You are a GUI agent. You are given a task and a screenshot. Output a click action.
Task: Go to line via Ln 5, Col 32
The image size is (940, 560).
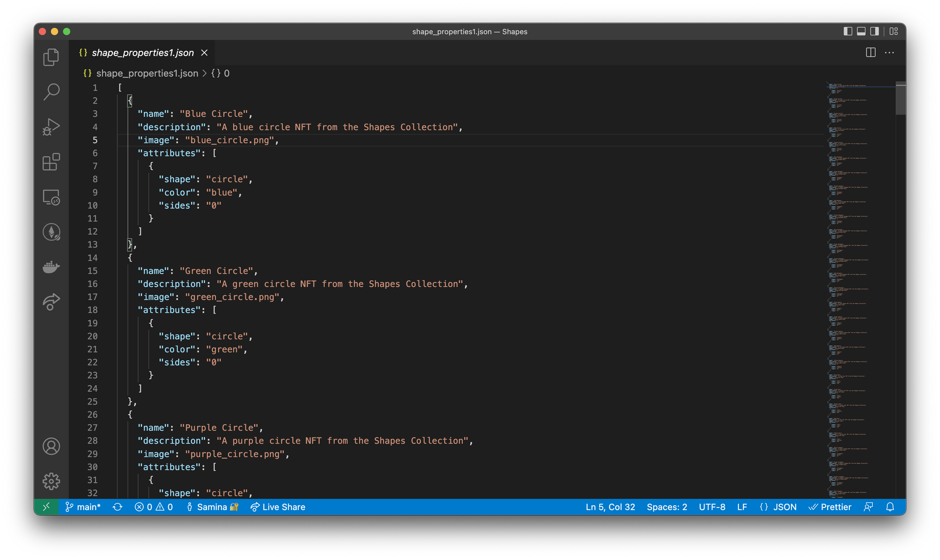coord(610,507)
